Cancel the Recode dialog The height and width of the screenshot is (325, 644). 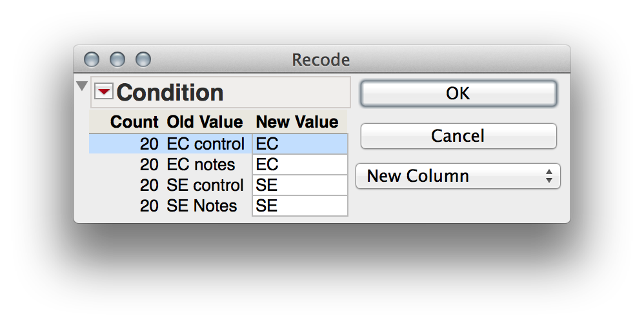458,136
